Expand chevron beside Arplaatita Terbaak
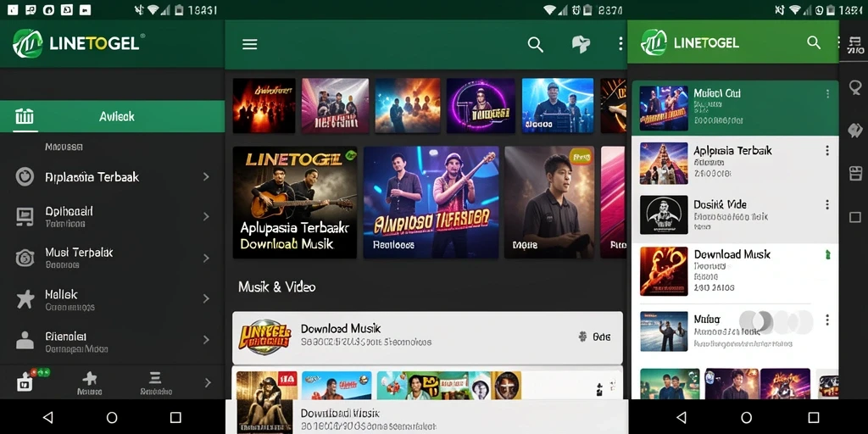868x434 pixels. pos(206,176)
